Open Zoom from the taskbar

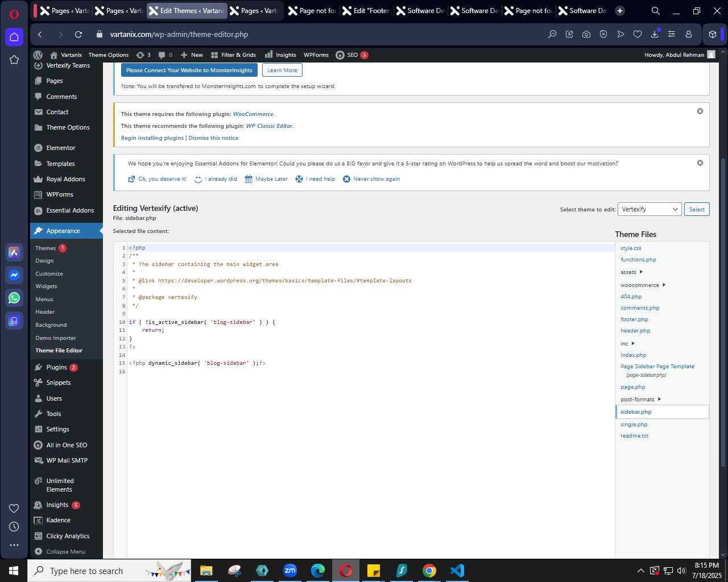[290, 571]
